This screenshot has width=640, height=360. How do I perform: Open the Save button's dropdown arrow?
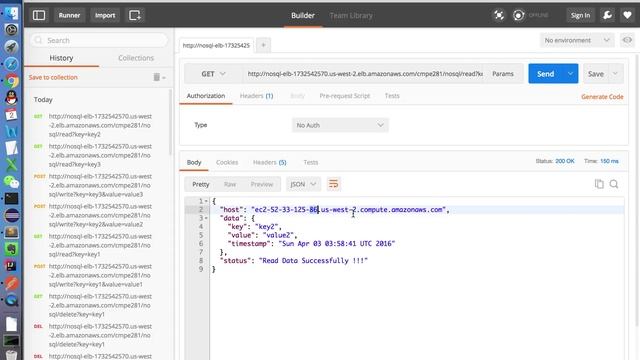(616, 74)
